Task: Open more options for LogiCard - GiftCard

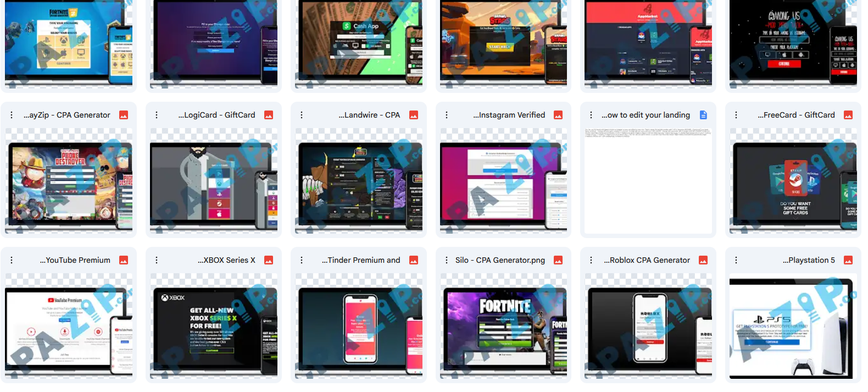Action: point(157,115)
